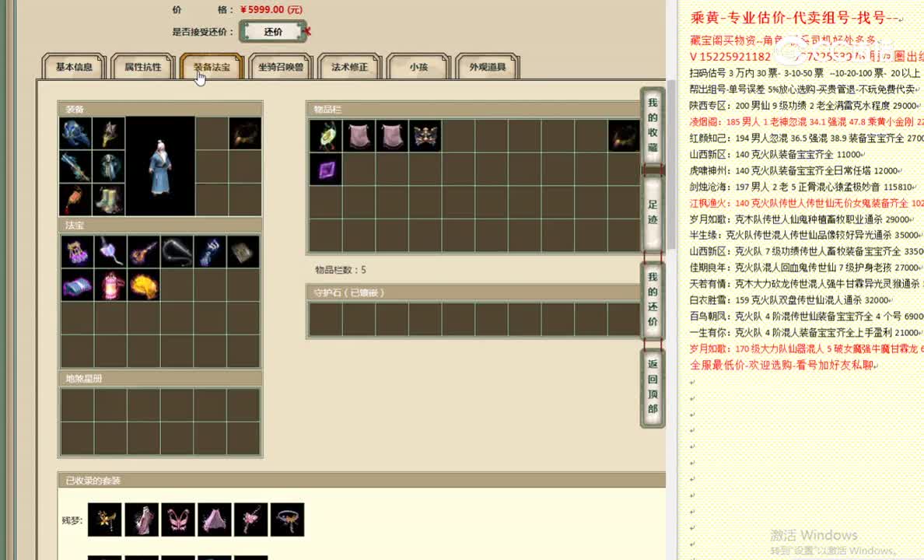
Task: Click the price text ¥5999.00 (元)
Action: [x=271, y=9]
